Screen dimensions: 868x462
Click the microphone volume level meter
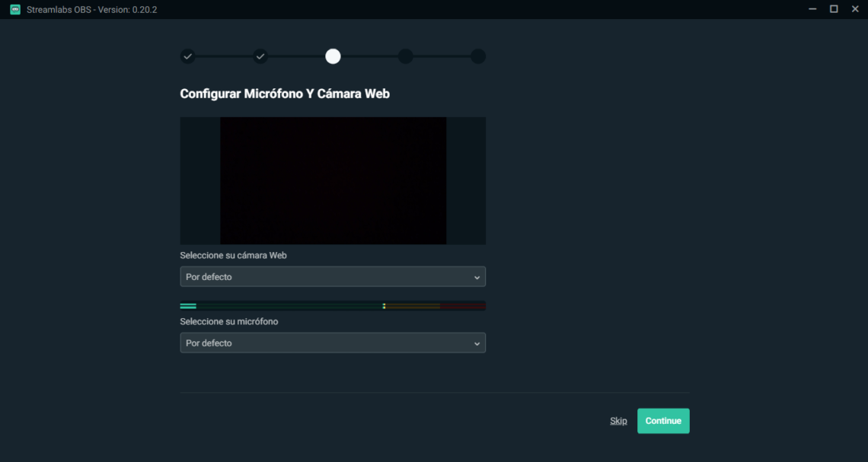(x=333, y=305)
